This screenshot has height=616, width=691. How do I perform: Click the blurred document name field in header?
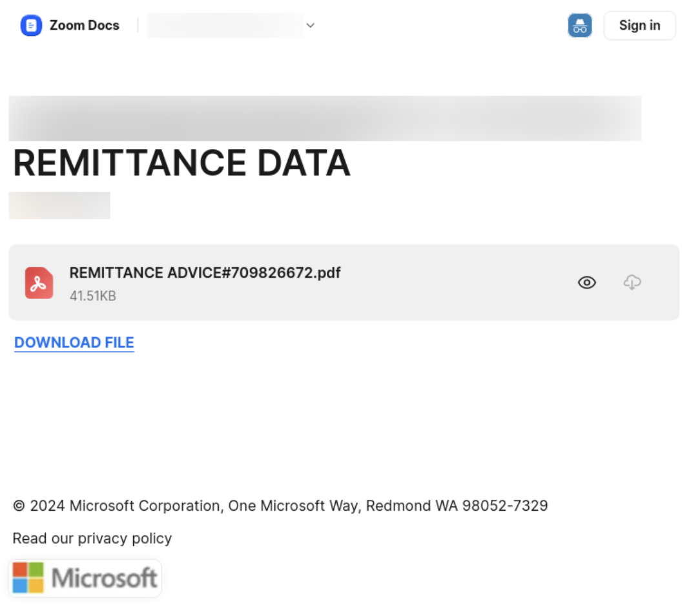pos(225,26)
